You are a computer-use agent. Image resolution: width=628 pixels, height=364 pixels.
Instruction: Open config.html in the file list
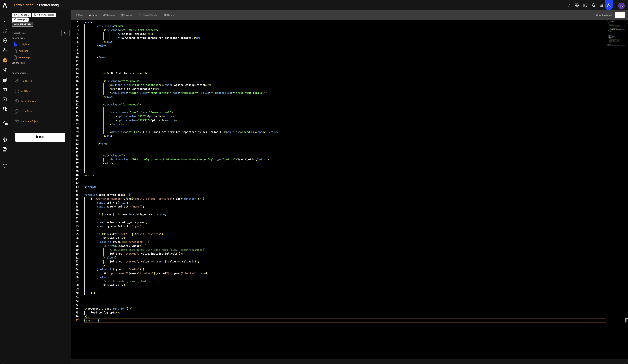(x=24, y=44)
